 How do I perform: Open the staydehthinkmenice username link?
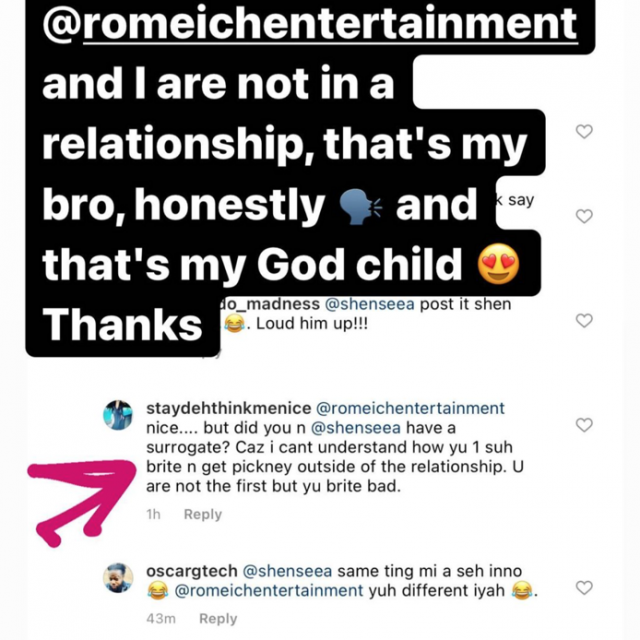coord(228,408)
